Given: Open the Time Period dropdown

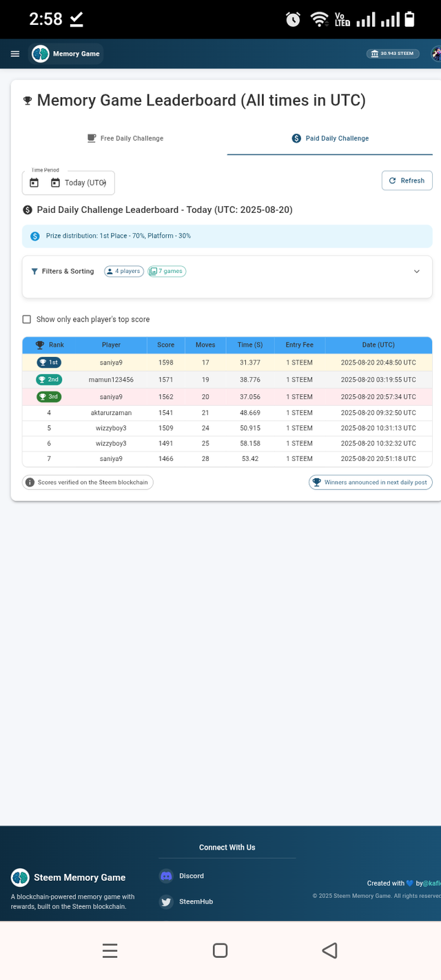Looking at the screenshot, I should 68,183.
